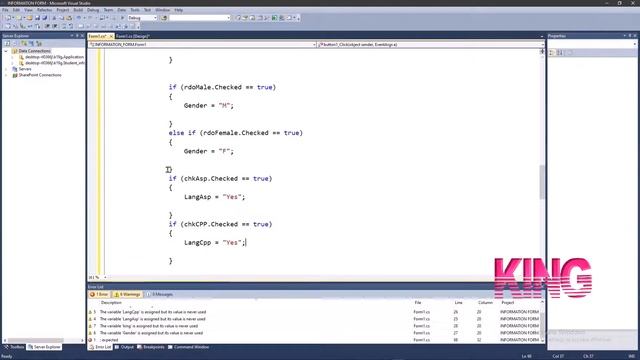Image resolution: width=640 pixels, height=360 pixels.
Task: Switch Properties panel to Alphabetical view
Action: point(560,53)
